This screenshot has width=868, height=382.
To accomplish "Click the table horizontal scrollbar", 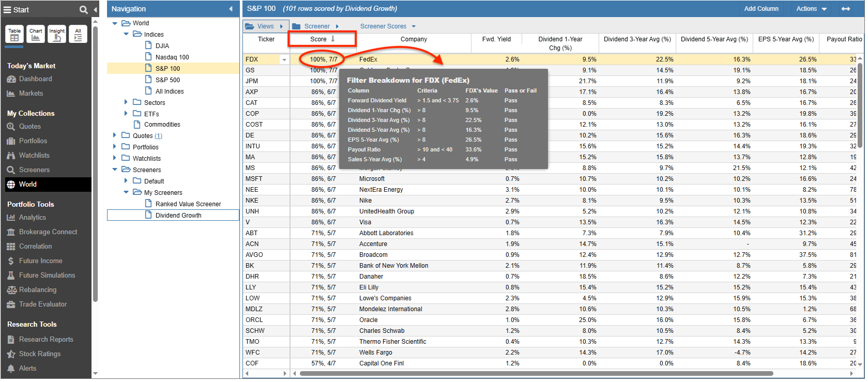I will [536, 373].
